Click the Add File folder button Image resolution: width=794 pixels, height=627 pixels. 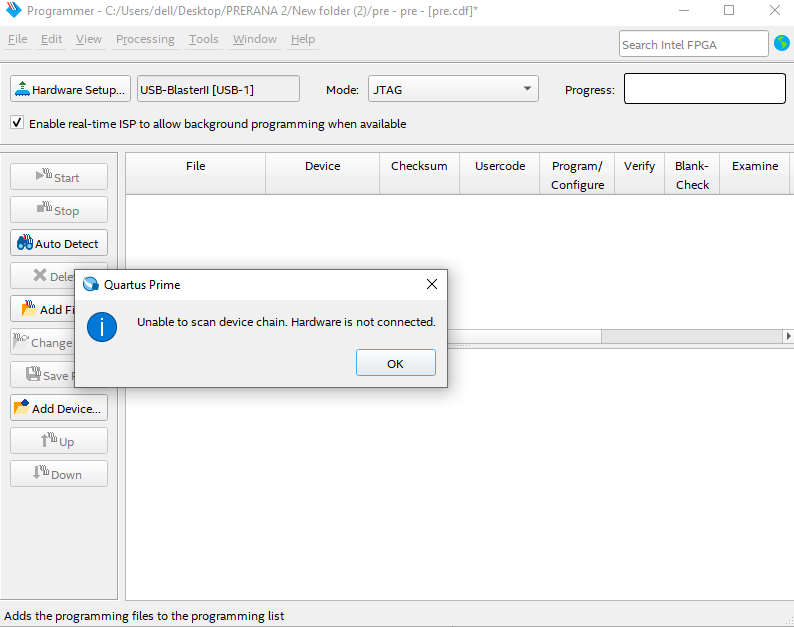coord(43,309)
